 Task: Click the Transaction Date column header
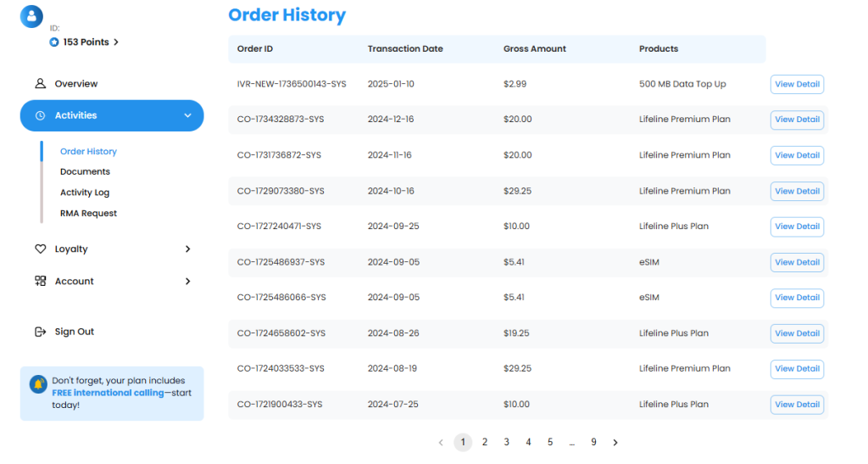point(405,48)
